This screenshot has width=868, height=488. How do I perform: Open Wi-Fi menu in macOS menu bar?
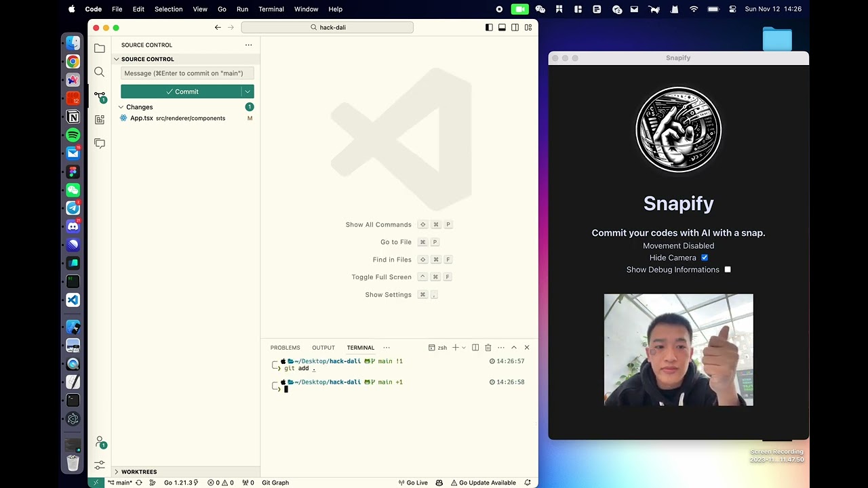click(x=694, y=9)
